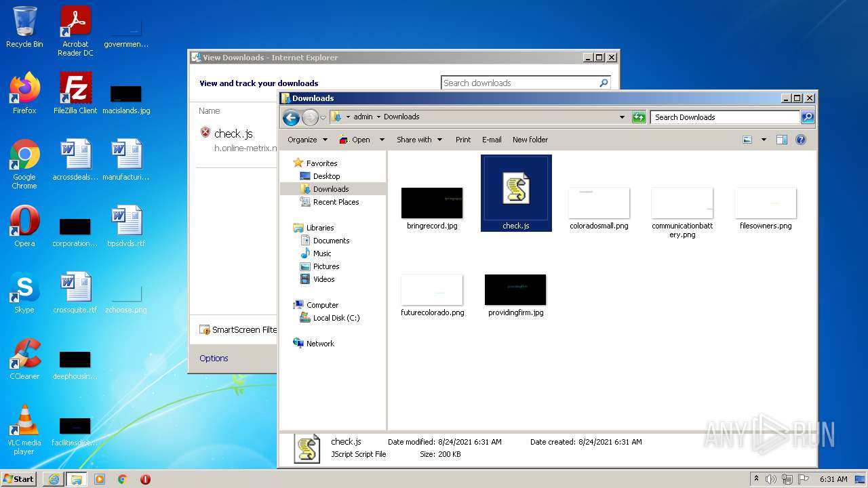Select the bringrecord.jpg thumbnail
The image size is (868, 488).
(432, 203)
